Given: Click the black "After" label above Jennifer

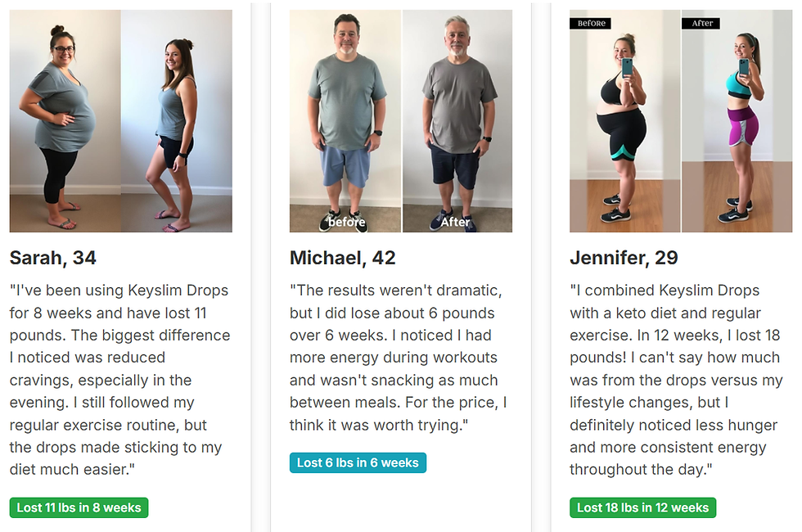Looking at the screenshot, I should pyautogui.click(x=702, y=24).
